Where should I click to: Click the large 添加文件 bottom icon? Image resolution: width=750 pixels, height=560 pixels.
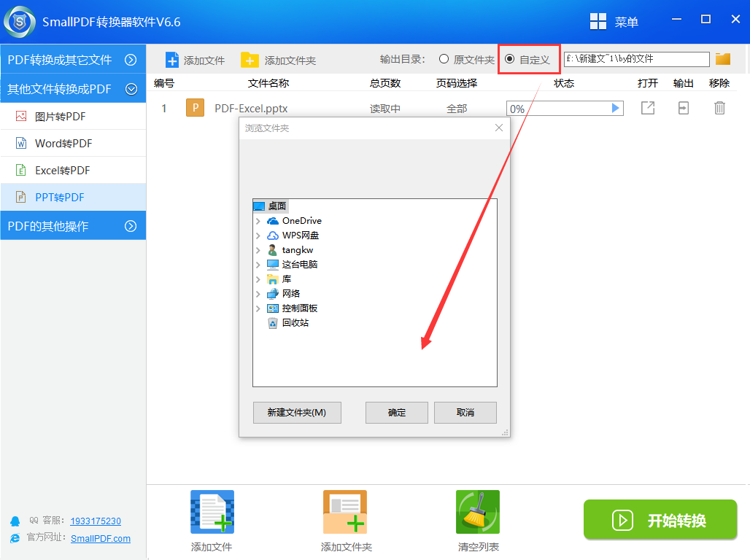click(x=212, y=512)
